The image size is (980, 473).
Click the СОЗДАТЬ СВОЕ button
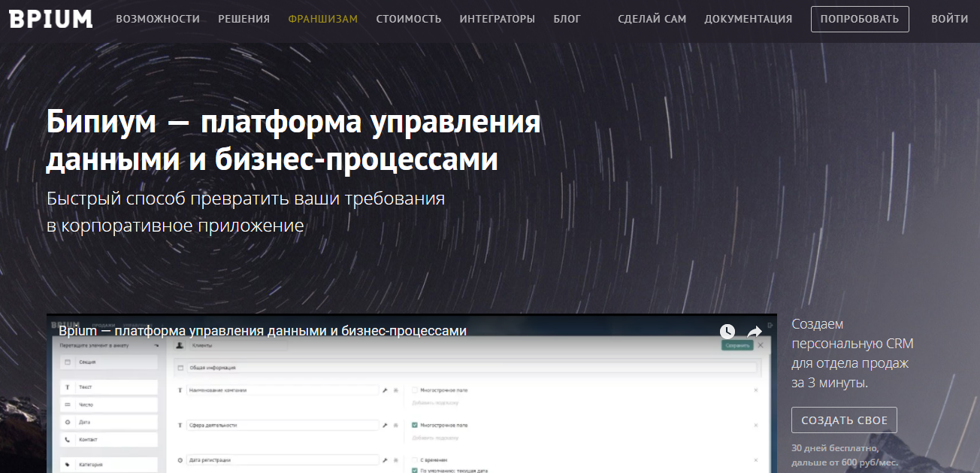click(x=844, y=420)
